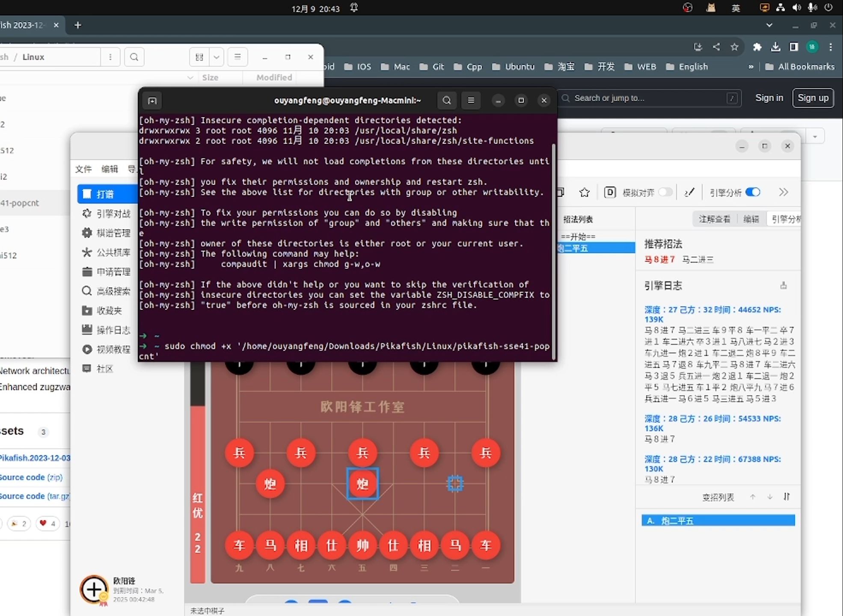The image size is (843, 616).
Task: Expand the 变招列表 expander
Action: 787,497
